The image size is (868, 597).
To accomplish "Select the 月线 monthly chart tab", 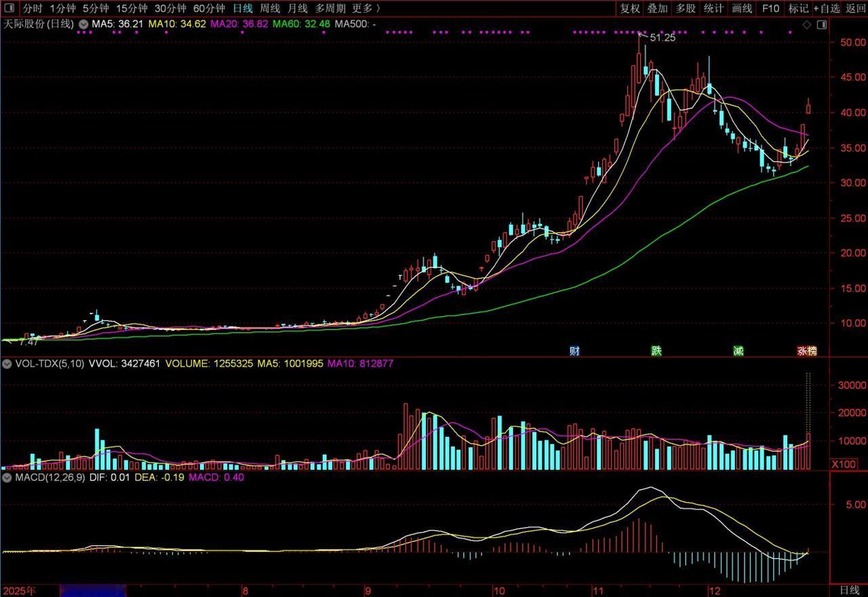I will coord(297,8).
